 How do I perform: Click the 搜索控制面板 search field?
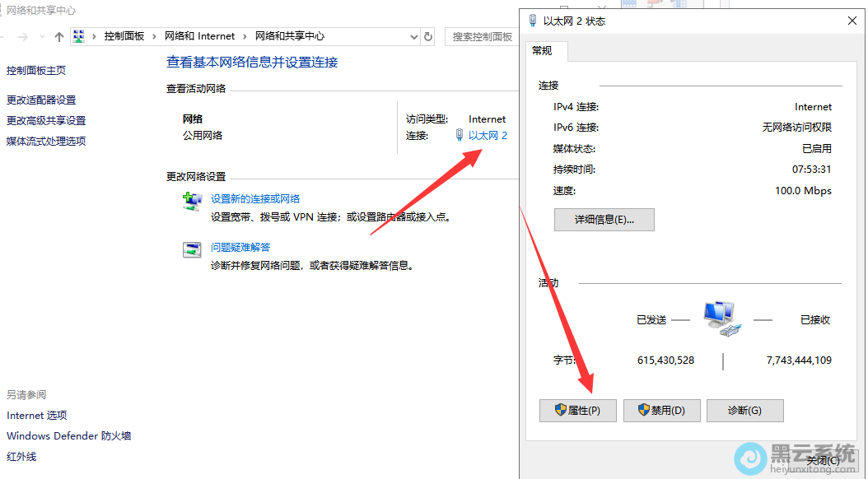pos(483,37)
